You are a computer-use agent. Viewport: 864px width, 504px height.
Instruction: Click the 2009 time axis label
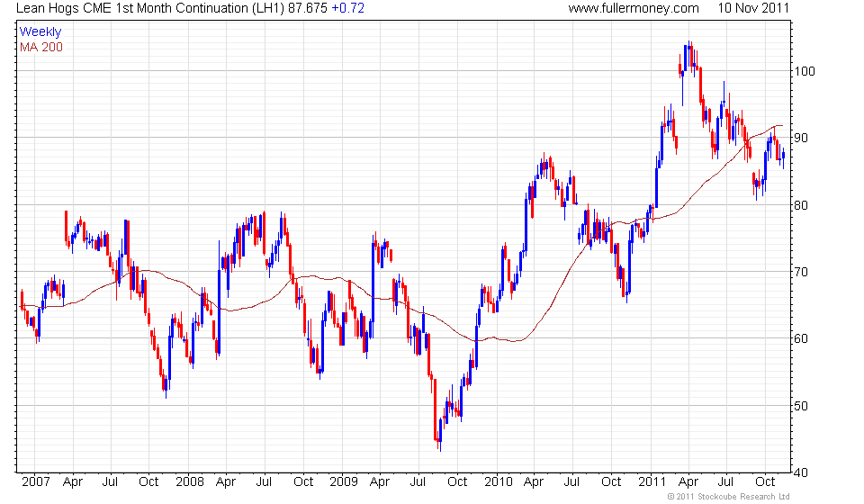pos(344,482)
